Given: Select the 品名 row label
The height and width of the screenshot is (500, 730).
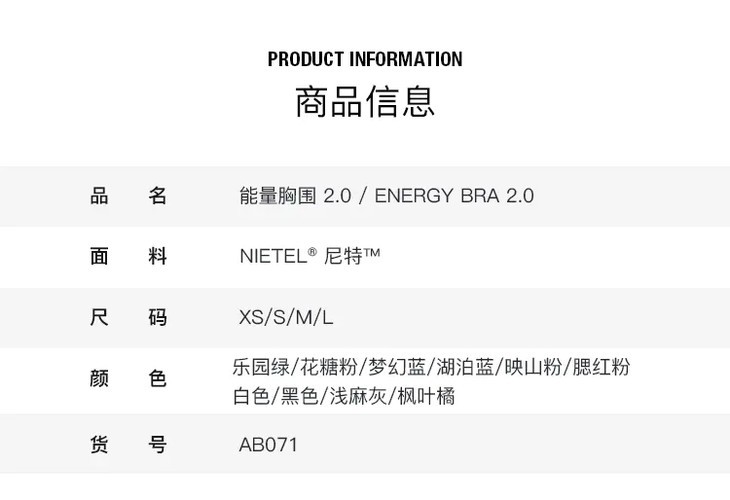Looking at the screenshot, I should pos(128,195).
